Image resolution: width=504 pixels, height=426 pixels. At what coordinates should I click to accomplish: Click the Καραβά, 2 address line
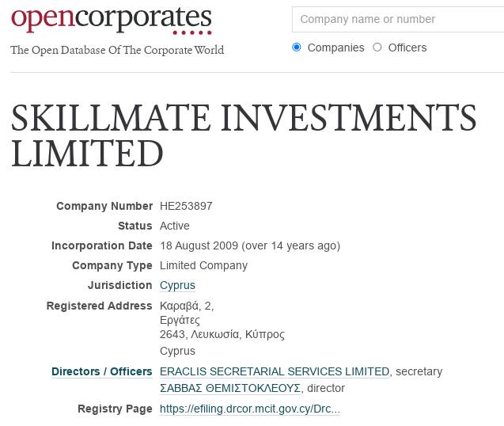tap(187, 306)
